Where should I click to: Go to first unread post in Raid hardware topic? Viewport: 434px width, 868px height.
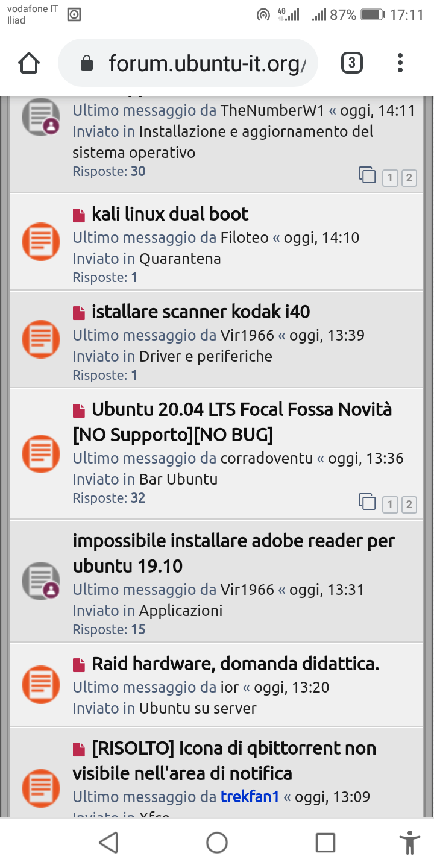click(x=79, y=665)
